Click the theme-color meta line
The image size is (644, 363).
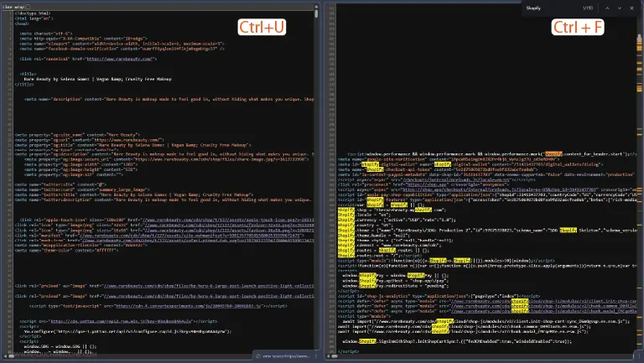66,250
